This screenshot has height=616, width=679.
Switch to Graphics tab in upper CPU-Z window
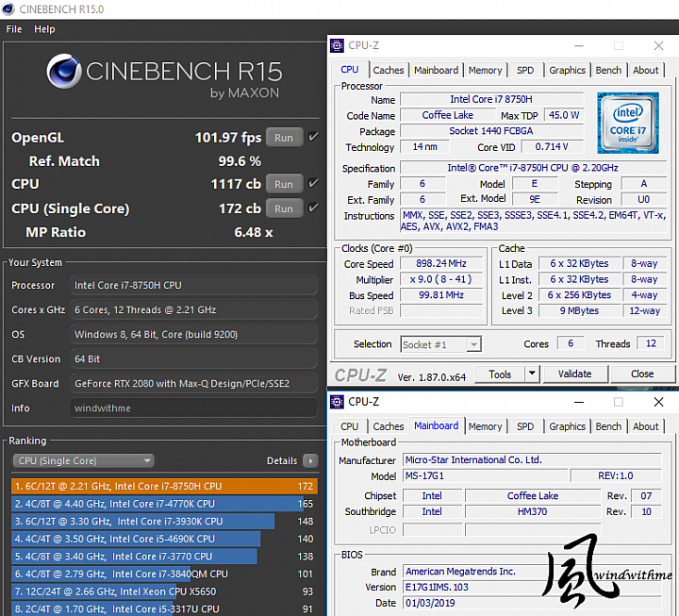[568, 70]
